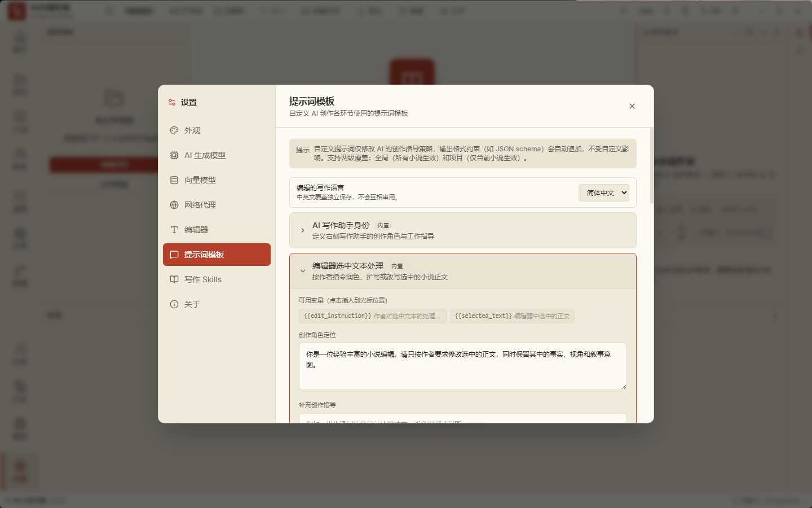
Task: Open the 写作 Skills section
Action: [x=217, y=279]
